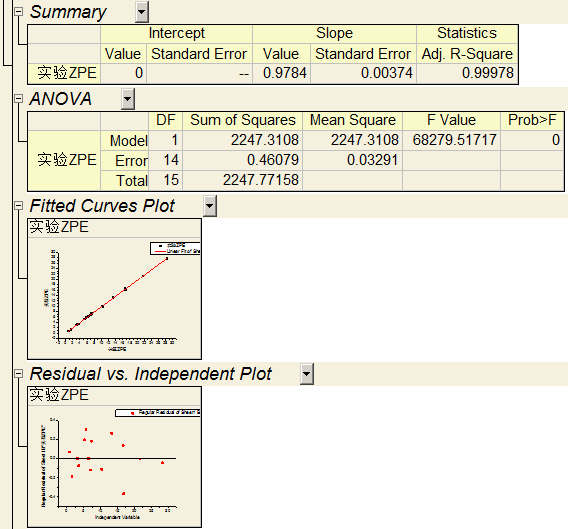Click the Slope standard error 0.00374 cell

point(363,73)
